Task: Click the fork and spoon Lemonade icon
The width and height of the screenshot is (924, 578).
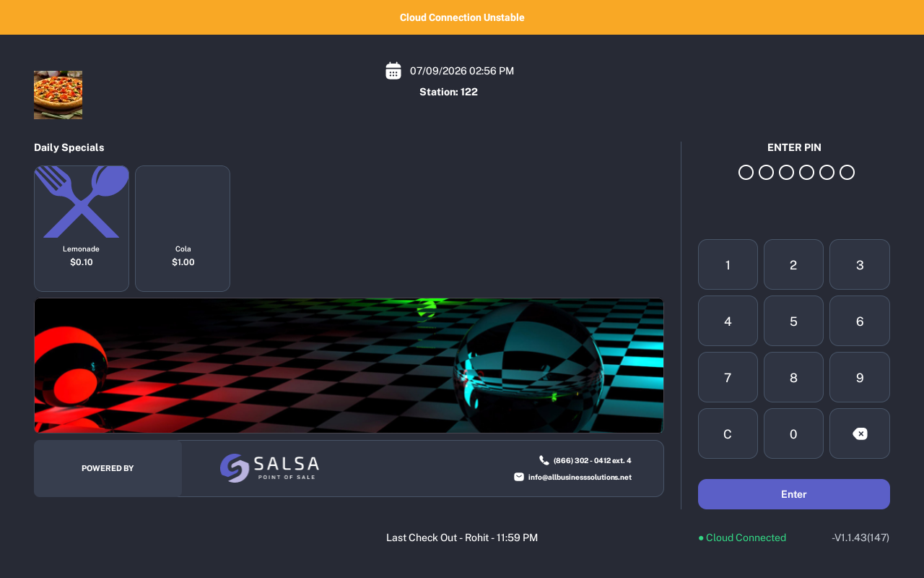Action: click(82, 202)
